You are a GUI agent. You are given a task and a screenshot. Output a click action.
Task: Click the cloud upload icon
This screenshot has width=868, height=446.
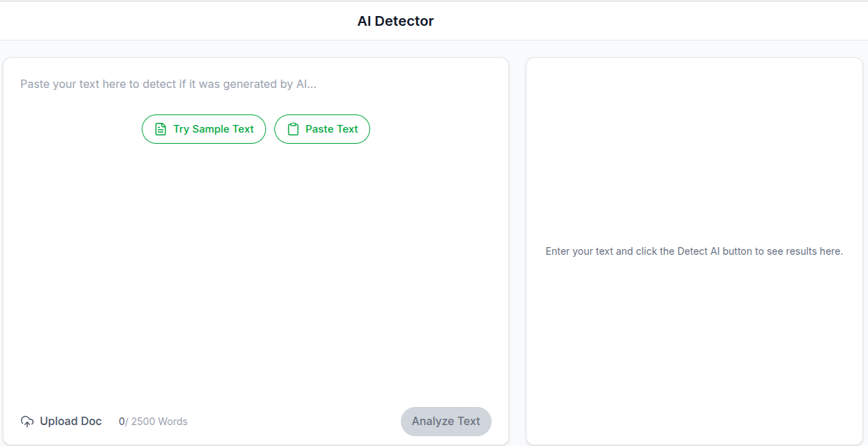coord(27,422)
